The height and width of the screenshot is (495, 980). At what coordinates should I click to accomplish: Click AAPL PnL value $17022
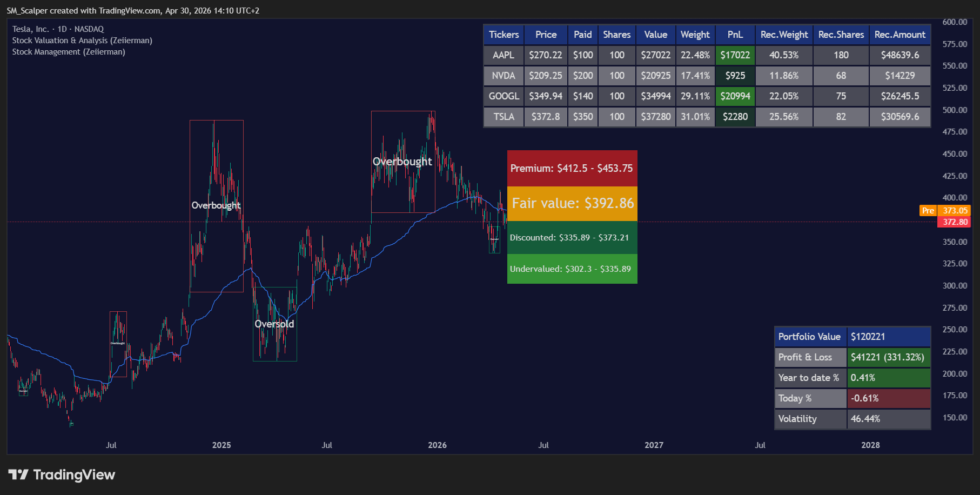click(x=735, y=55)
